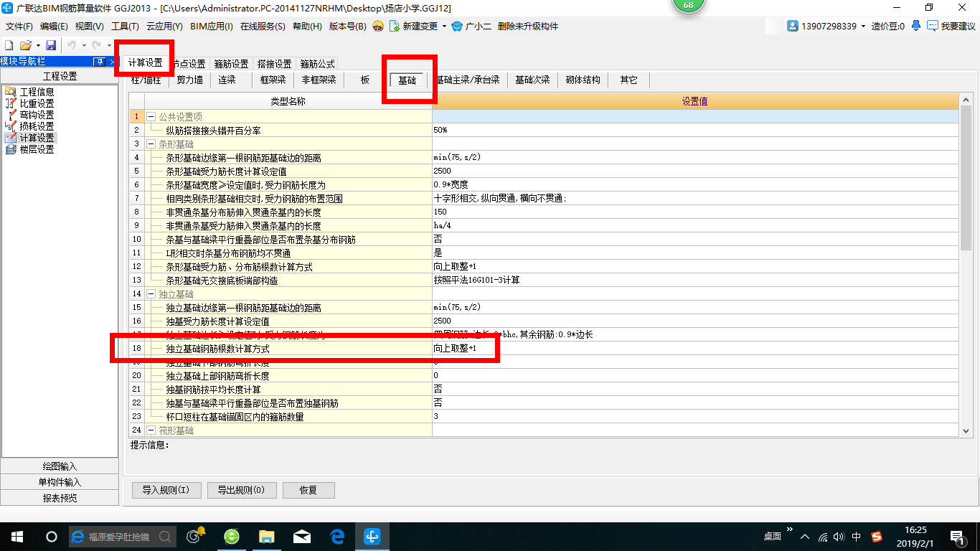Click the helmet avatar icon in menu bar
Screen dimensions: 980x551
click(377, 27)
